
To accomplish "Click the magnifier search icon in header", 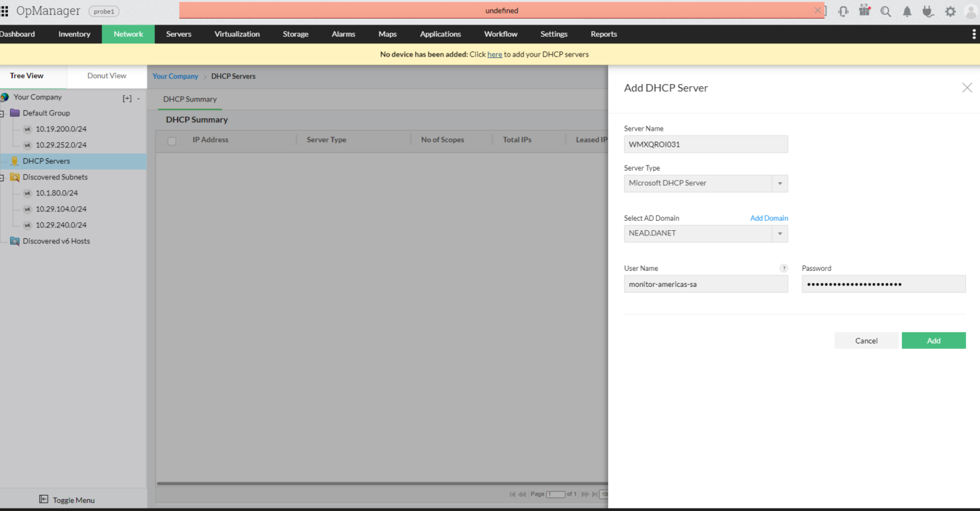I will 886,11.
